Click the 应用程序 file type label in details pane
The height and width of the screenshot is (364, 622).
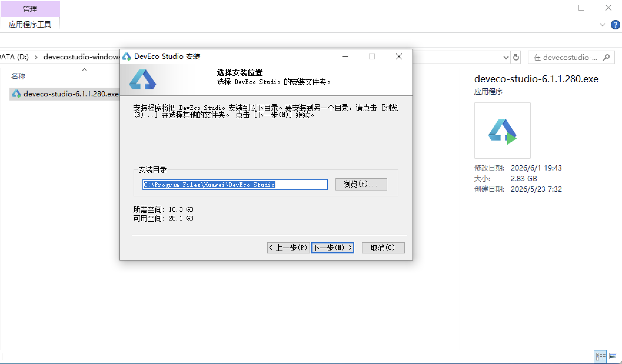coord(488,91)
